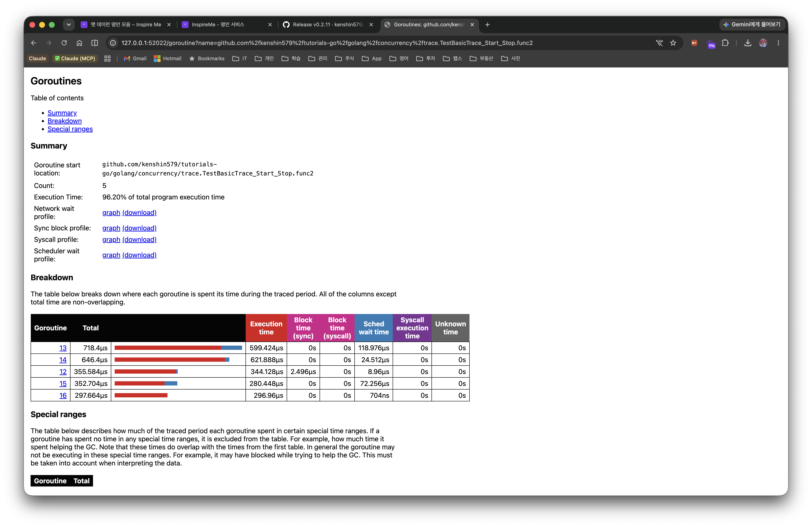Open the Network wait profile graph link
Image resolution: width=812 pixels, height=527 pixels.
tap(111, 213)
